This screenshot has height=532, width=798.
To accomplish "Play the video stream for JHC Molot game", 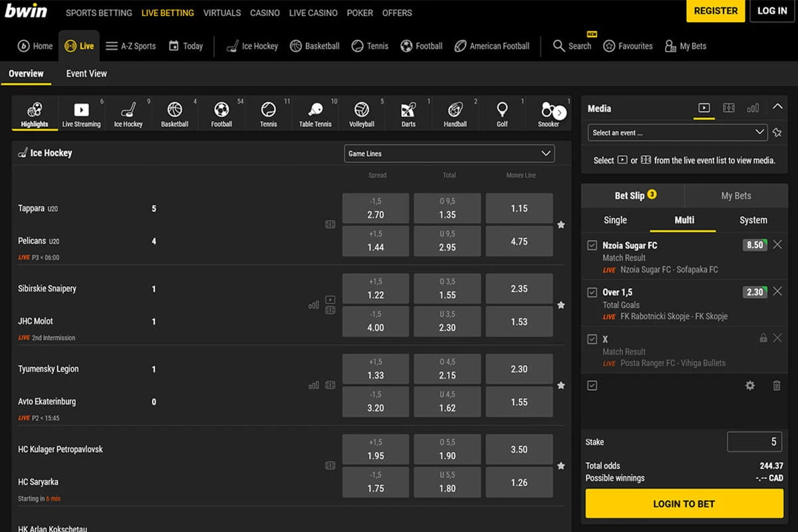I will tap(330, 301).
